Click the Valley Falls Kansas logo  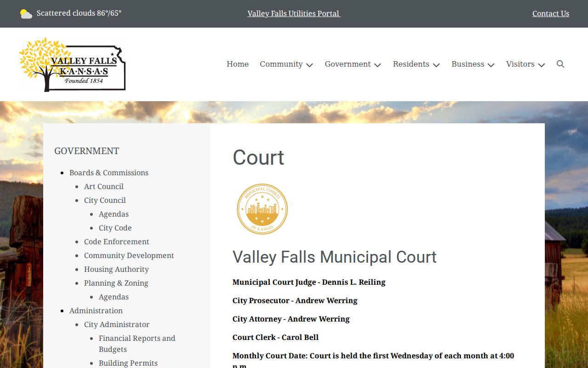click(x=72, y=64)
